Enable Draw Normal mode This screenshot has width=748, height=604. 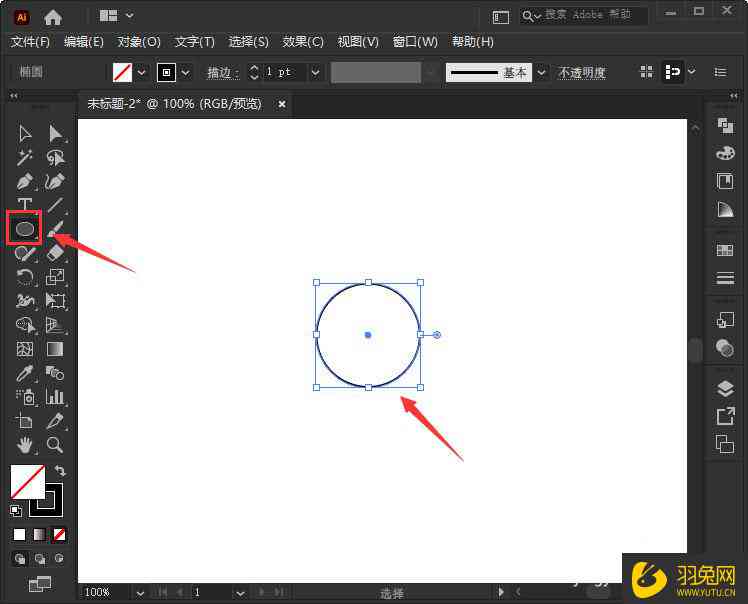(x=20, y=559)
